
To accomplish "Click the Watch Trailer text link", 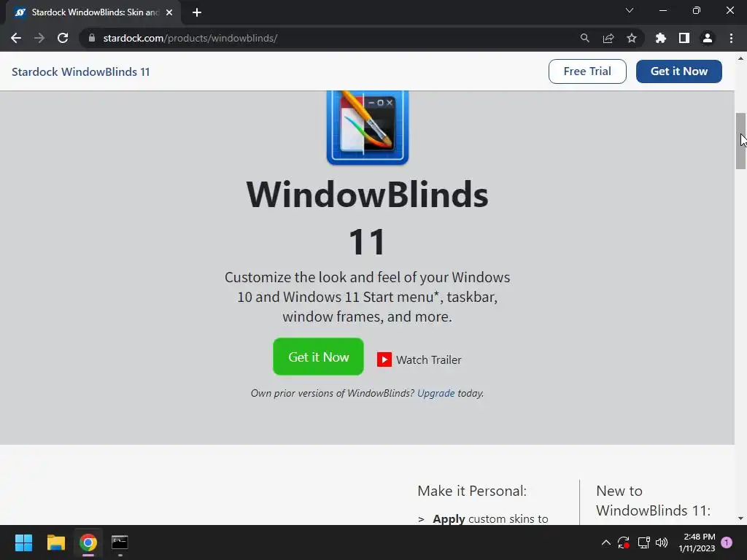I will (429, 360).
